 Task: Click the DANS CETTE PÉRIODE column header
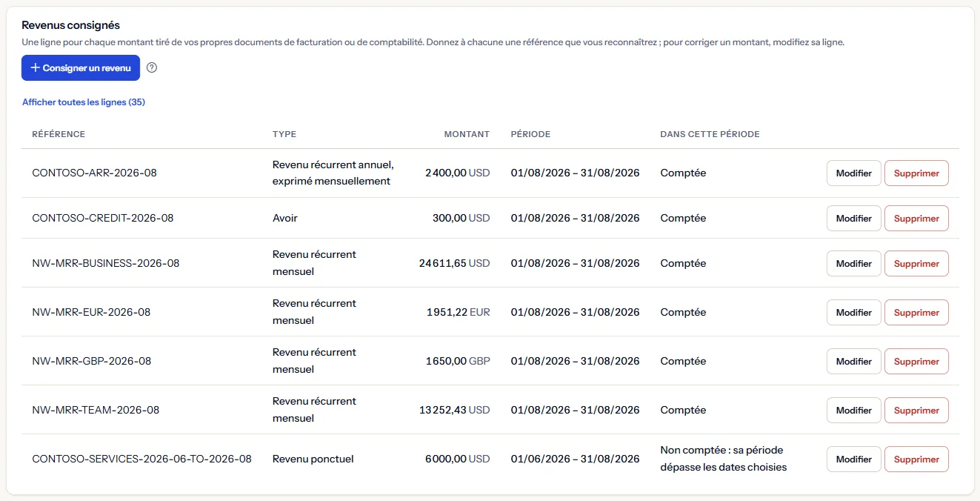[x=710, y=134]
